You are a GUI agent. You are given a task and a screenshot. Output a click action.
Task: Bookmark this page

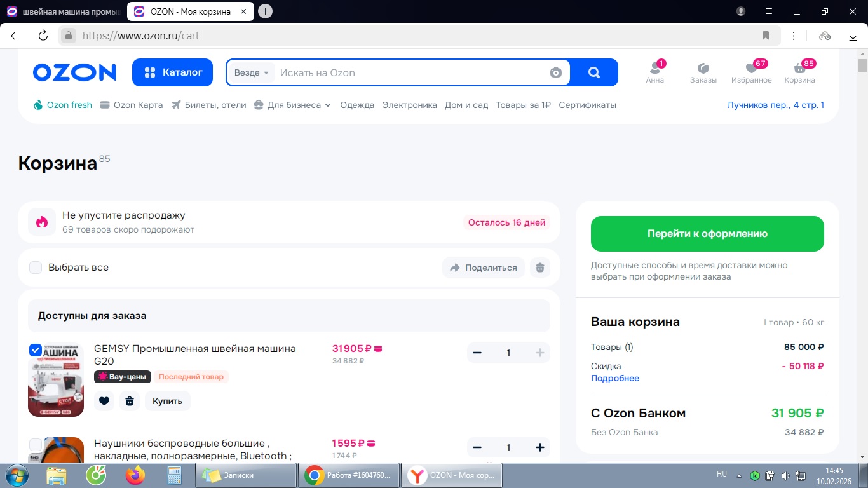(766, 36)
